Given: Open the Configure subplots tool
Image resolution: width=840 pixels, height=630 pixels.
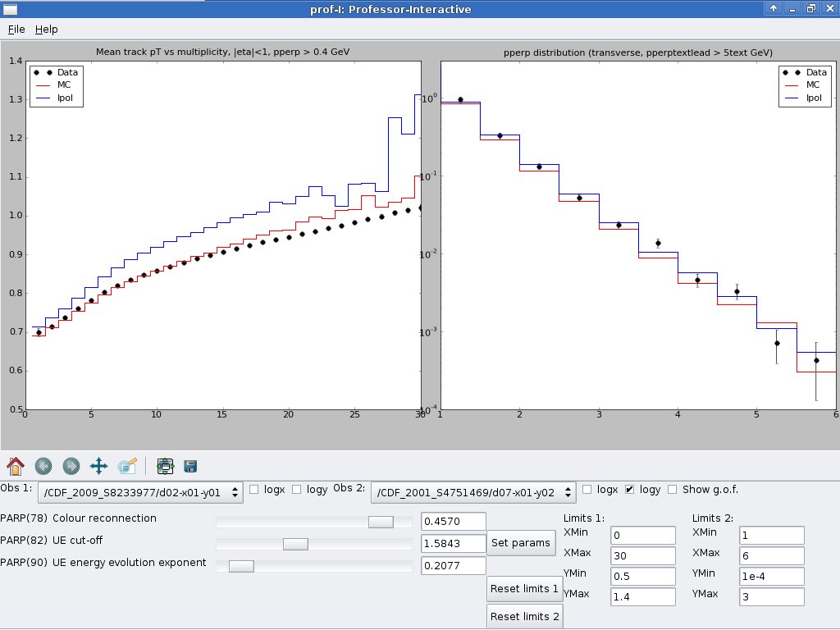Looking at the screenshot, I should point(166,466).
